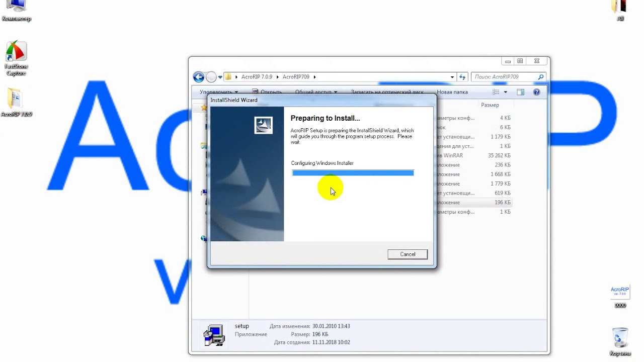Click the Explorer refresh button
Image resolution: width=644 pixels, height=362 pixels.
click(x=462, y=77)
